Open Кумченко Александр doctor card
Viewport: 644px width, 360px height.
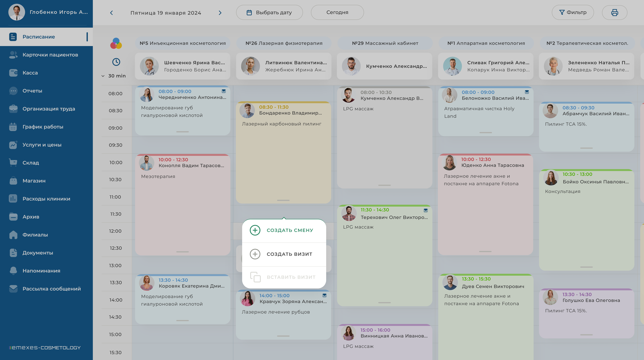(385, 66)
